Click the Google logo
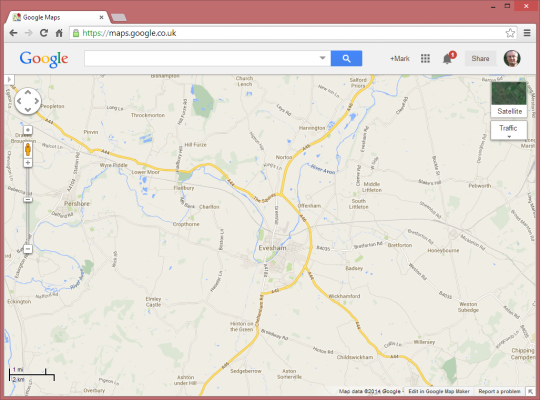 coord(44,59)
